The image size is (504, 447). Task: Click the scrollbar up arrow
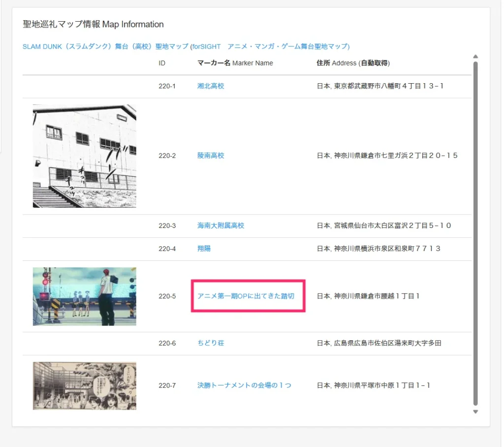point(475,57)
